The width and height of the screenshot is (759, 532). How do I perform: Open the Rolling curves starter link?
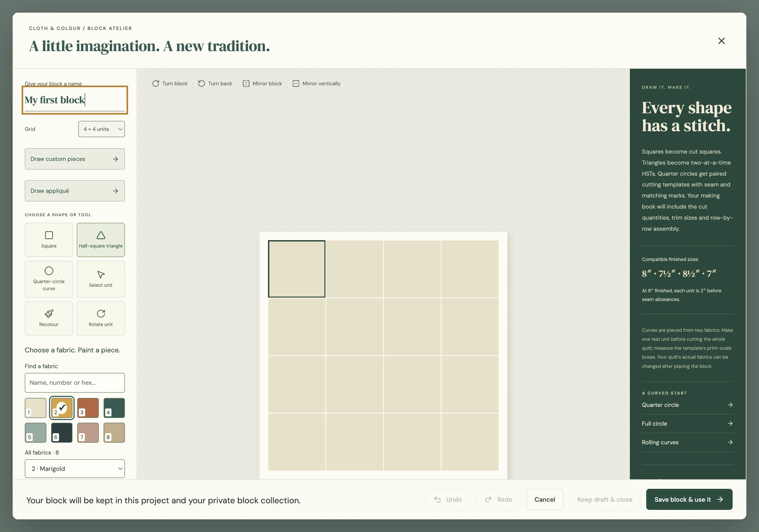(687, 442)
